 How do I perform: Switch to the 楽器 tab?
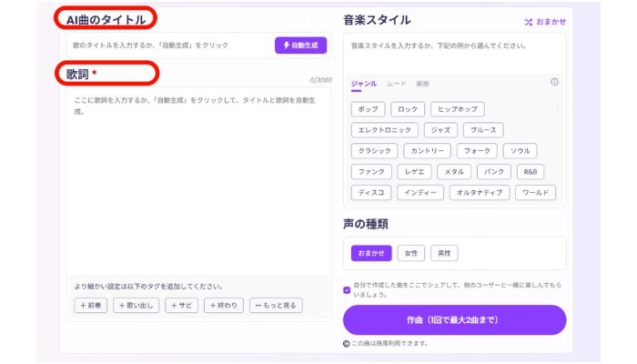[423, 83]
